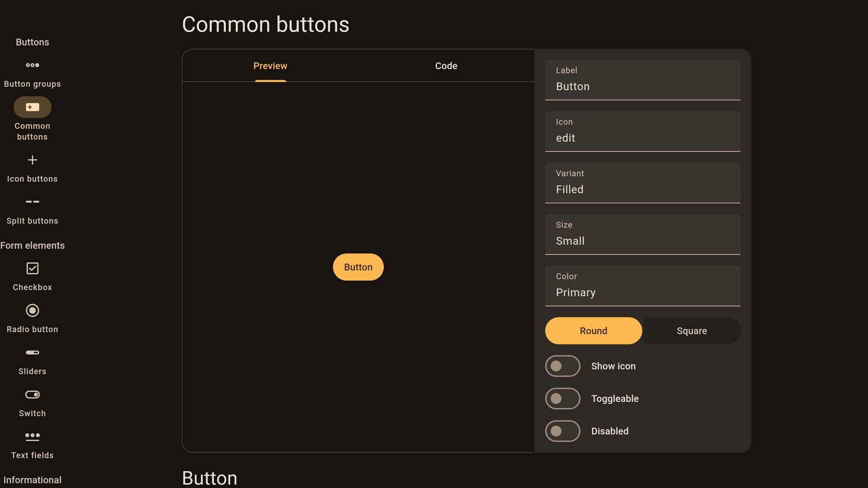Go to Icon buttons plus icon
Image resolution: width=868 pixels, height=488 pixels.
32,160
